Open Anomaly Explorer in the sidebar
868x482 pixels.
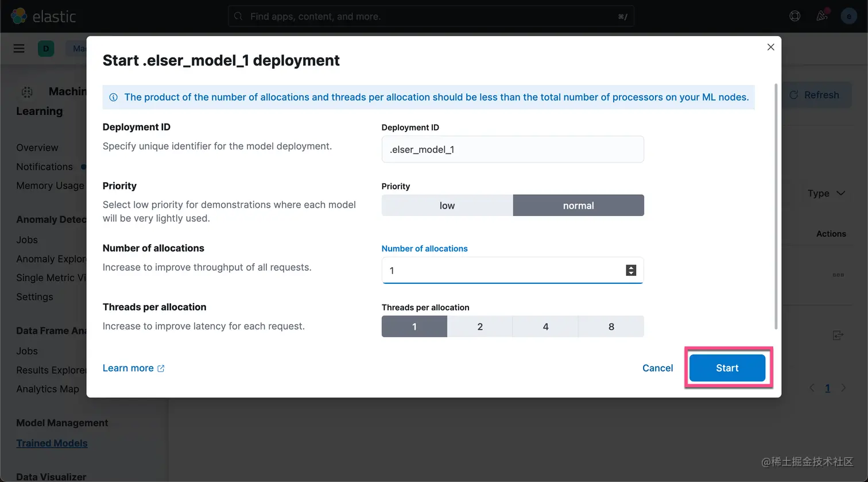click(x=51, y=259)
